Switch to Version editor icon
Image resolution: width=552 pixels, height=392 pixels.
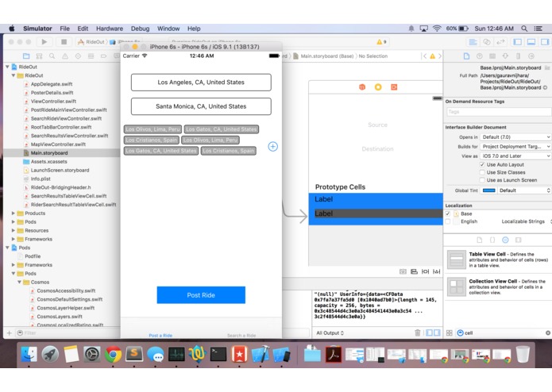point(500,42)
